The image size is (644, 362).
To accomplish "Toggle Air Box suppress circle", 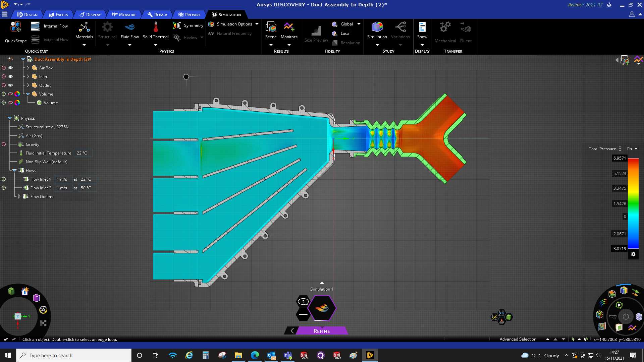I will click(x=4, y=68).
